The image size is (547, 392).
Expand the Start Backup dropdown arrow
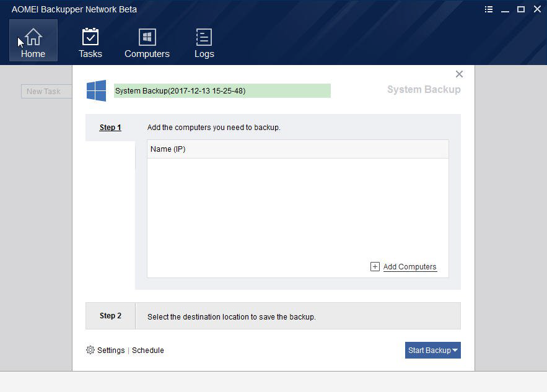click(455, 350)
